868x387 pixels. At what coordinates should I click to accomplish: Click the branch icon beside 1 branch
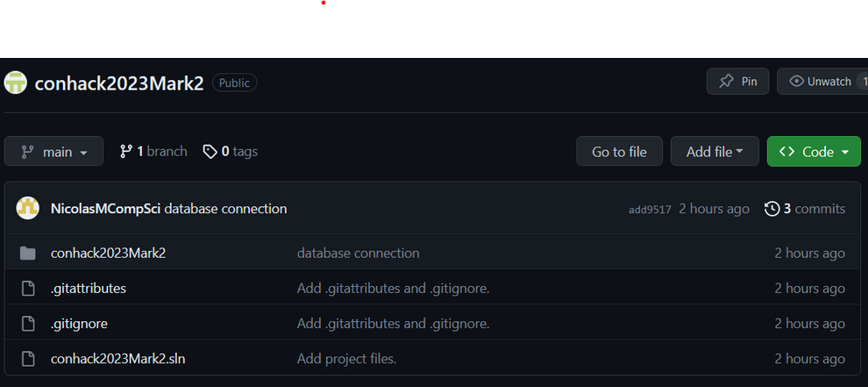(x=126, y=151)
